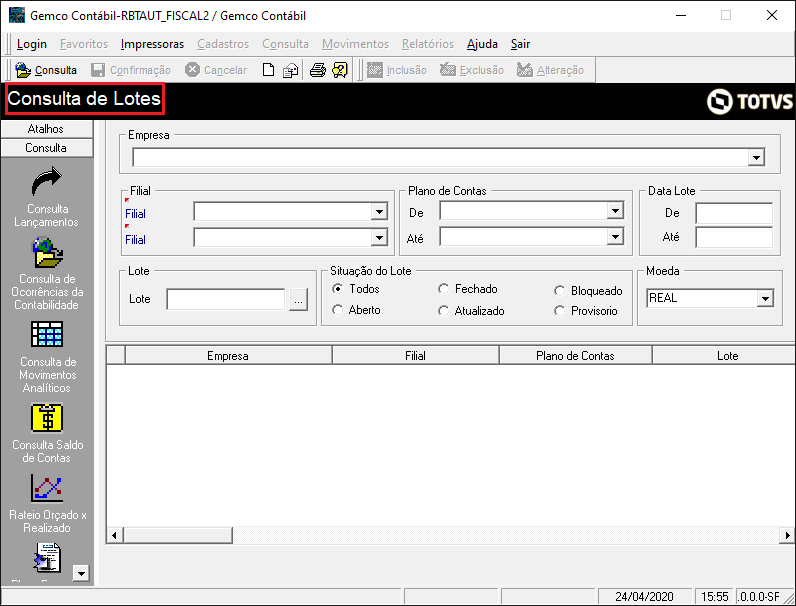This screenshot has height=606, width=796.
Task: Click the Lote lookup ellipsis button
Action: click(x=298, y=299)
